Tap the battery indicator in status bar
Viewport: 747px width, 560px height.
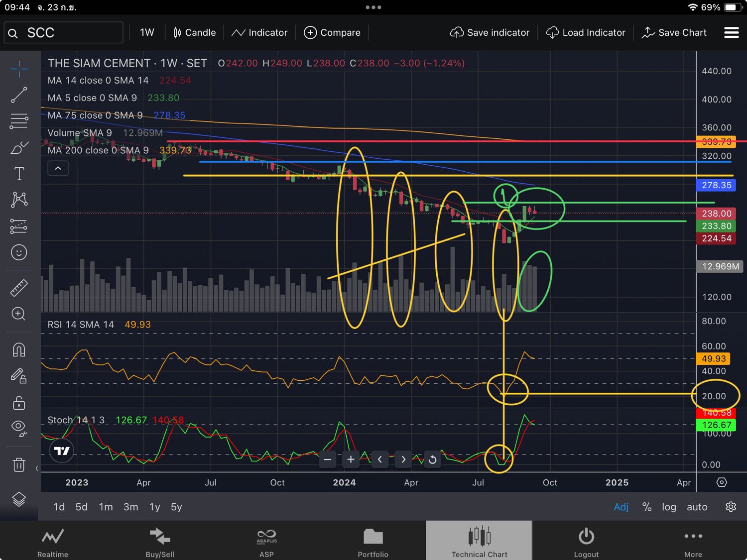click(734, 7)
